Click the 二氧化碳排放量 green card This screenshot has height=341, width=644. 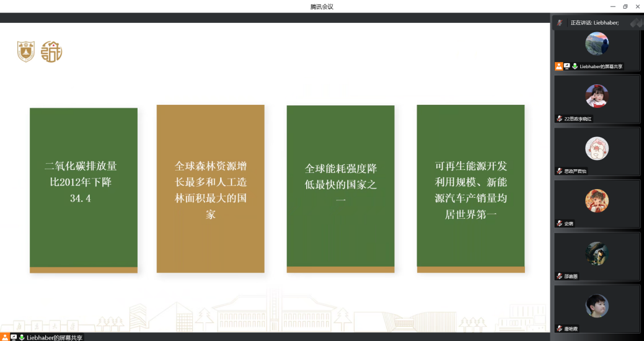pos(84,190)
